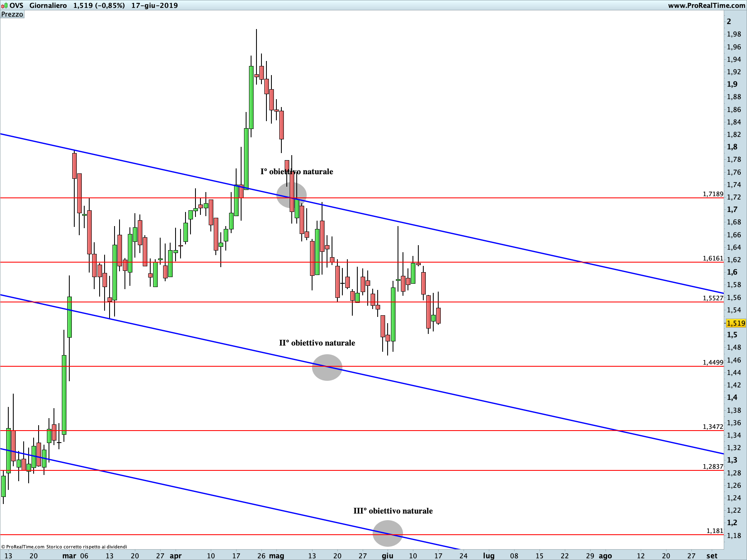The height and width of the screenshot is (560, 747).
Task: Select the gray ellipse at second target
Action: coord(327,368)
